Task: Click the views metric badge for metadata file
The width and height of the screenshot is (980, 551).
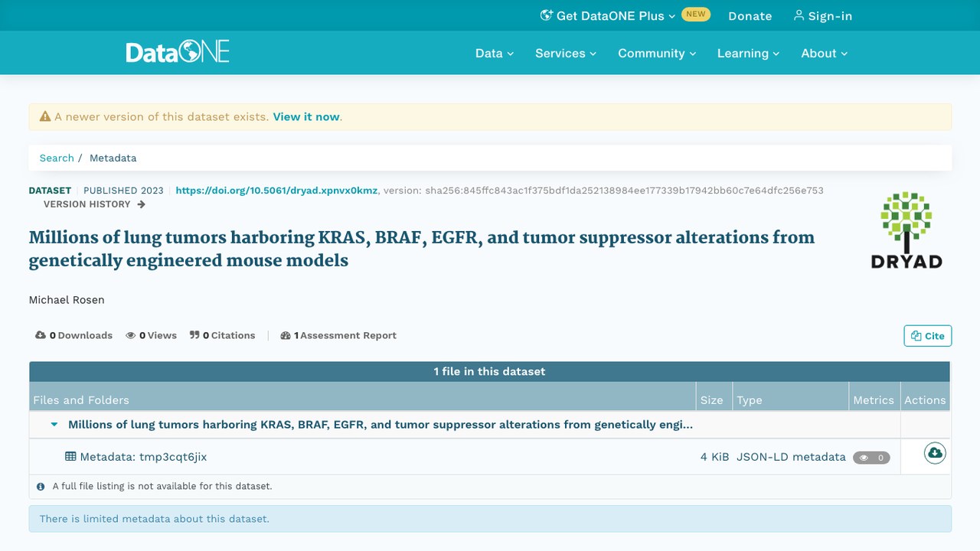Action: (871, 458)
